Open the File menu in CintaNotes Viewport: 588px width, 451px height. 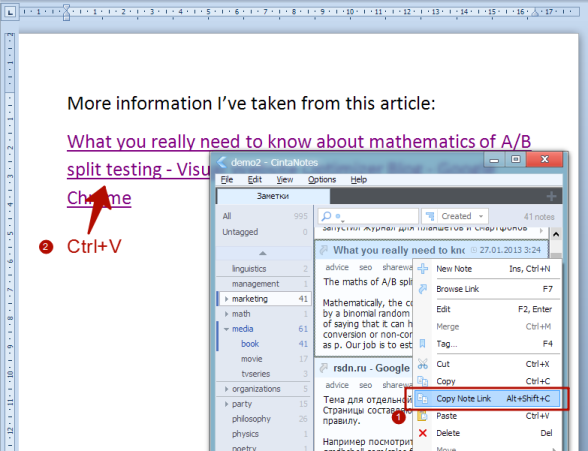(226, 180)
